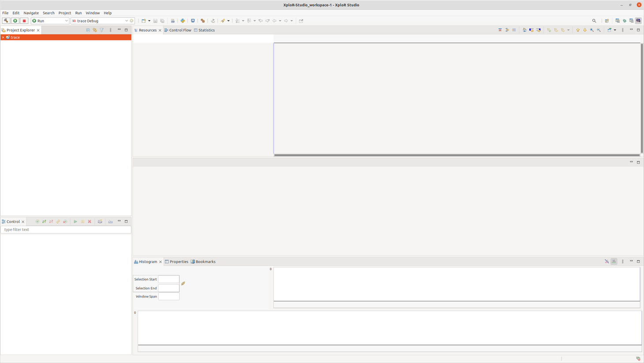Open Project Explorer View Menu dots
The width and height of the screenshot is (644, 363).
point(111,30)
